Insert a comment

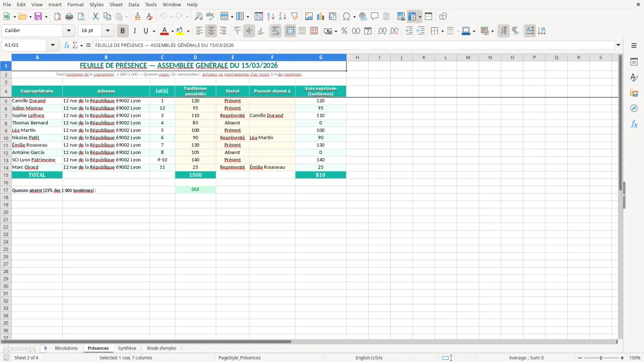click(375, 17)
